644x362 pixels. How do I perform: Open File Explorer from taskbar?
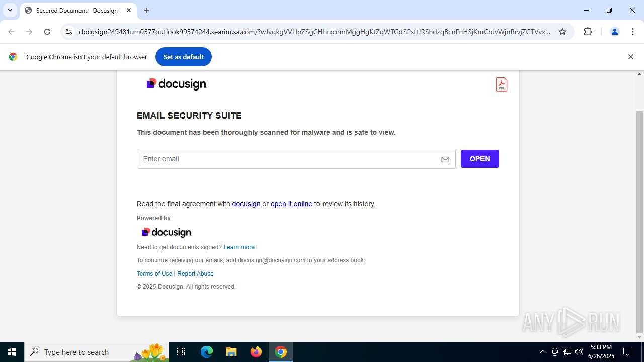[231, 352]
